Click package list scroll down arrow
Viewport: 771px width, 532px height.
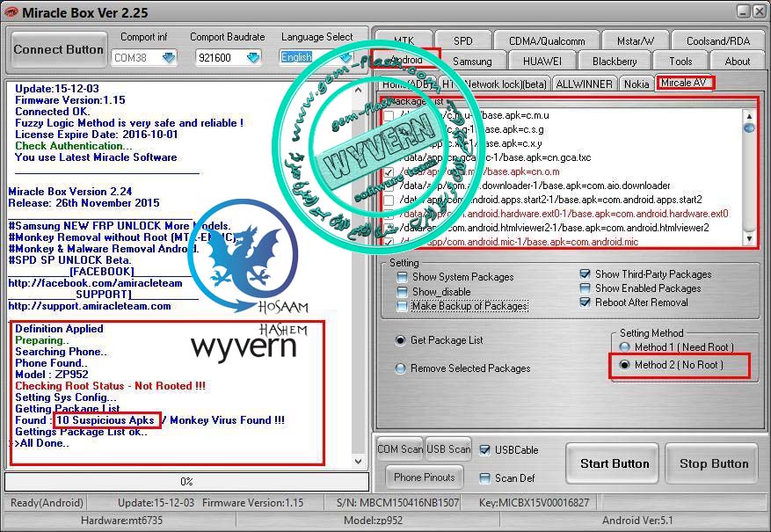click(x=749, y=238)
